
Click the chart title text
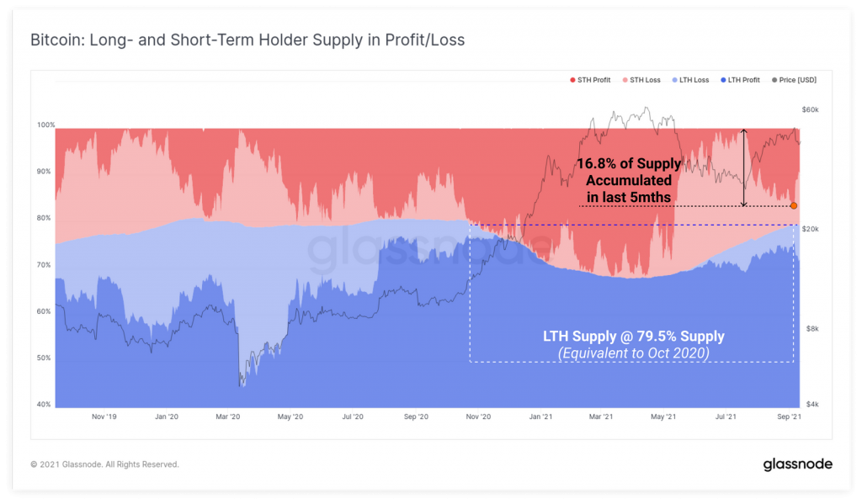click(x=247, y=40)
